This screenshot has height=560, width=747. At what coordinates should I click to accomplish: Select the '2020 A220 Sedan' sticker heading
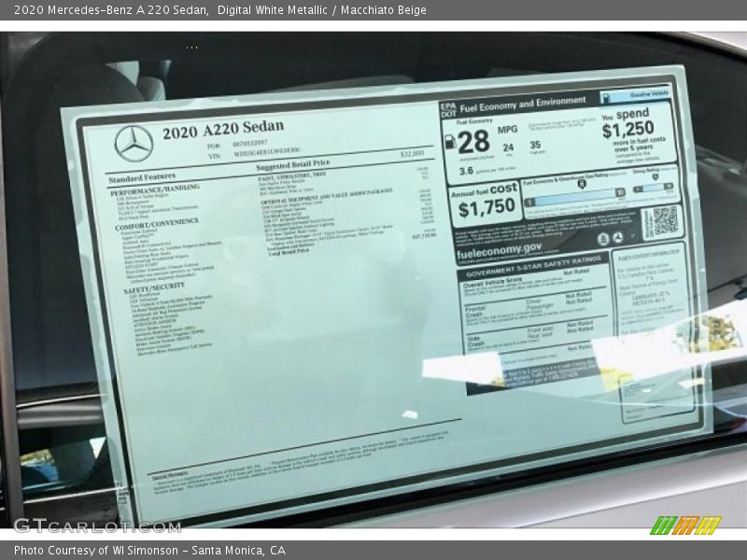tap(223, 129)
